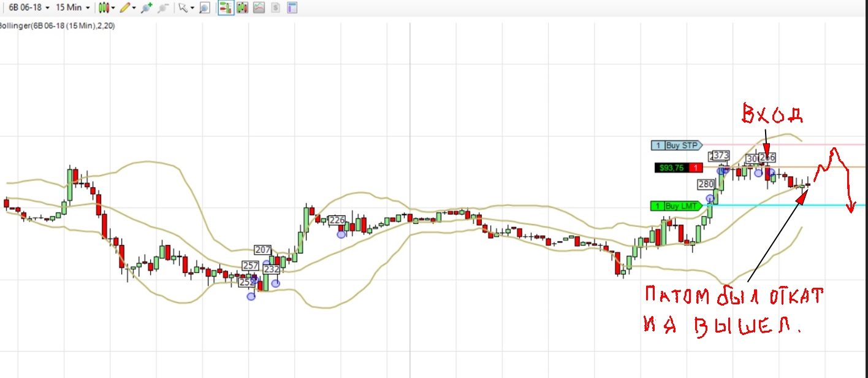Click the zoom in magnifier icon
Image resolution: width=868 pixels, height=378 pixels.
pos(146,8)
